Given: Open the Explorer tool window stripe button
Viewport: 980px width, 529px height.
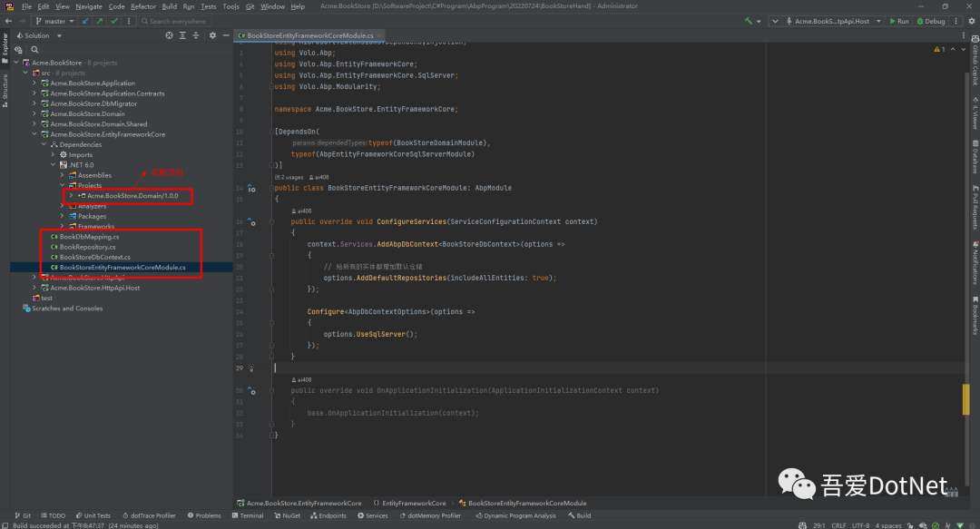Looking at the screenshot, I should [x=5, y=48].
